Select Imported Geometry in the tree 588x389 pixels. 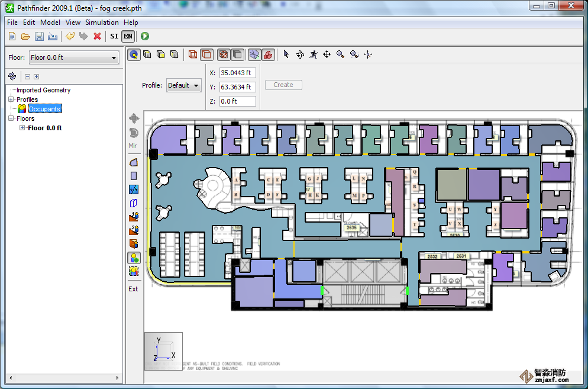[43, 90]
